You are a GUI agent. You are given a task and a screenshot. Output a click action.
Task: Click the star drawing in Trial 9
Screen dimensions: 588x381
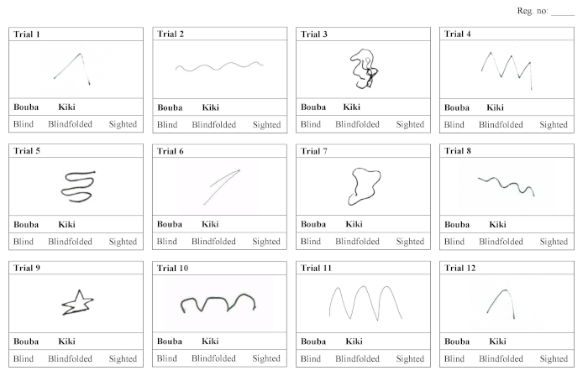pyautogui.click(x=76, y=304)
